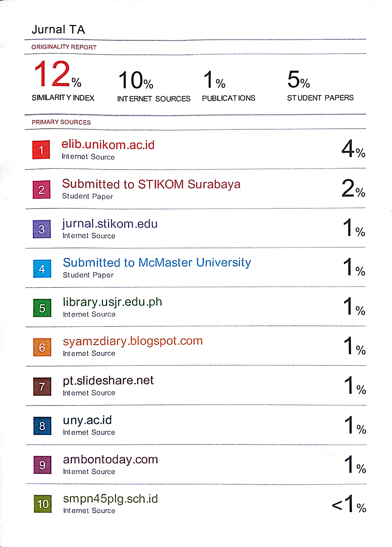Image resolution: width=392 pixels, height=547 pixels.
Task: Open the elib.unikom.ac.id source link
Action: click(x=108, y=145)
